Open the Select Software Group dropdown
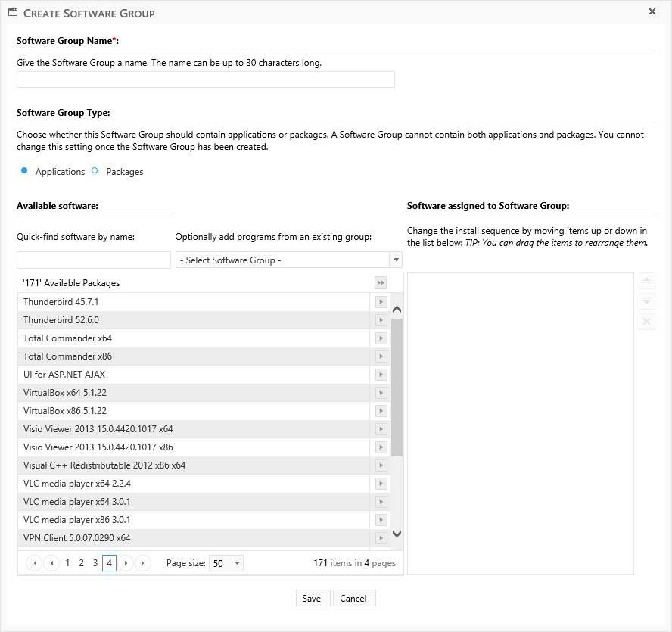Image resolution: width=672 pixels, height=632 pixels. [288, 260]
